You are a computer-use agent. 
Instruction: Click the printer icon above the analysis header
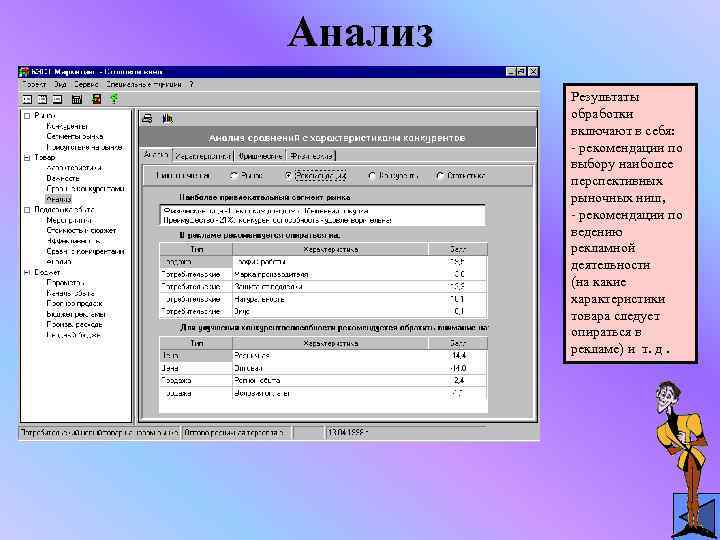click(x=147, y=119)
